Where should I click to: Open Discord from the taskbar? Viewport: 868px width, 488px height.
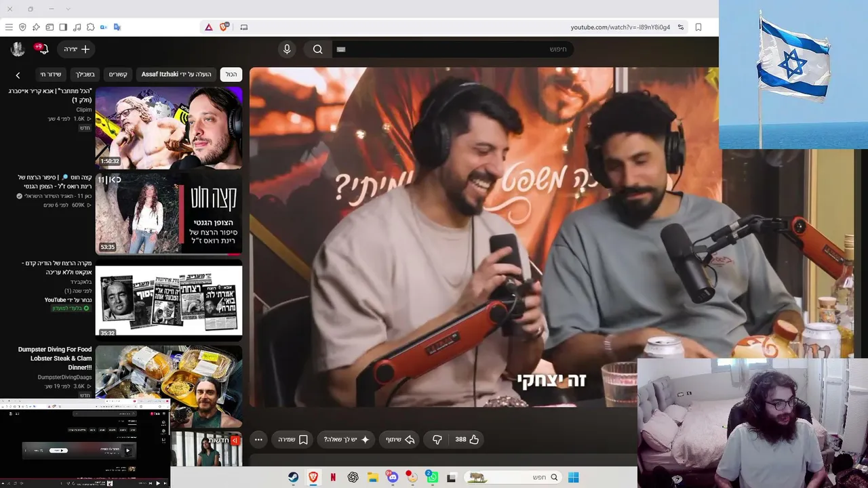click(392, 477)
